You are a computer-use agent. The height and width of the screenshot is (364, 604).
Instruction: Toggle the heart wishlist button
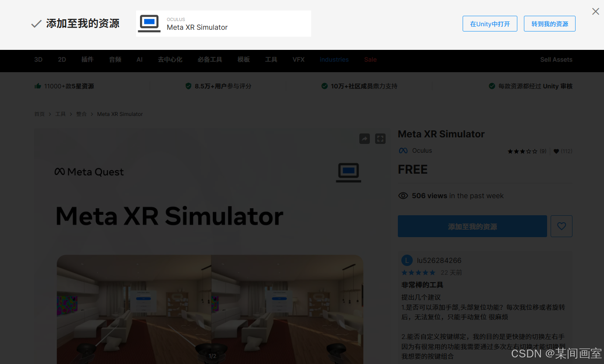562,226
